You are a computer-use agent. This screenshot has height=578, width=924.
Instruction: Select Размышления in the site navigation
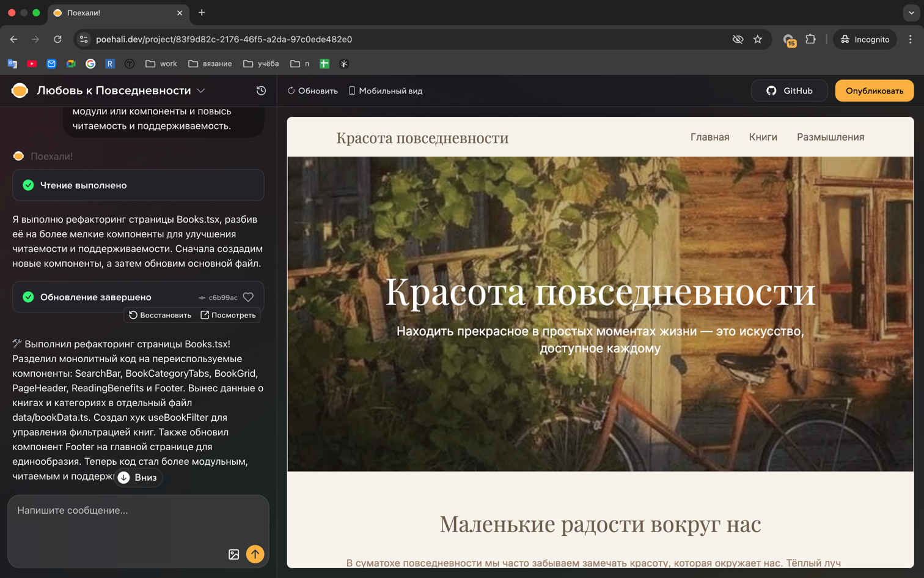[831, 137]
